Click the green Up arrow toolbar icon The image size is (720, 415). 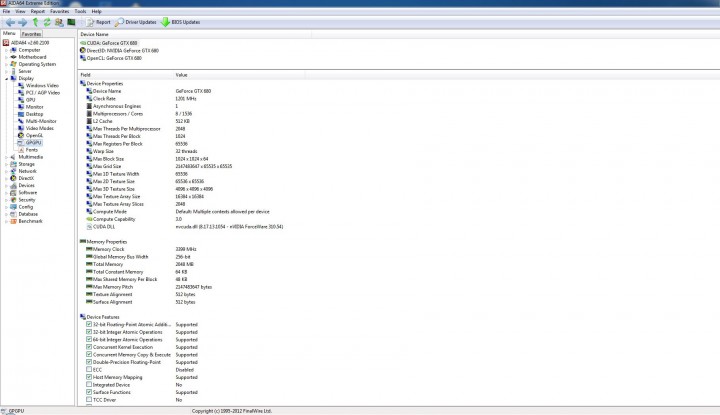35,22
